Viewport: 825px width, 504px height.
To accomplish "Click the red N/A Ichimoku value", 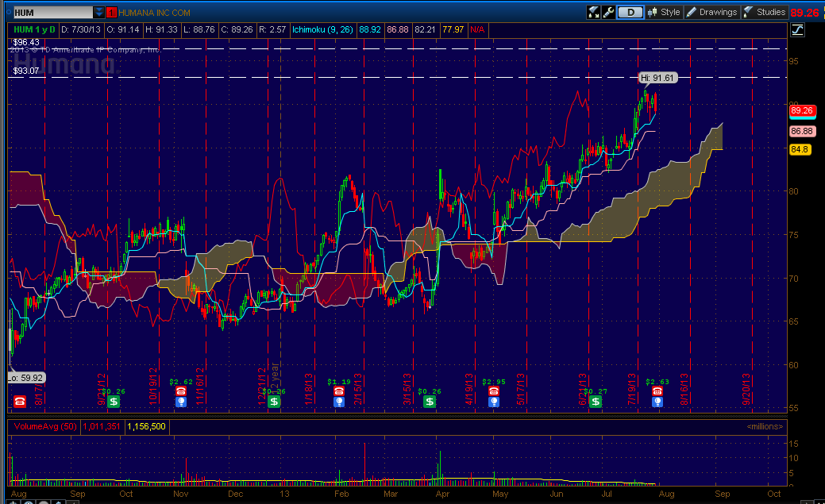I will coord(478,29).
